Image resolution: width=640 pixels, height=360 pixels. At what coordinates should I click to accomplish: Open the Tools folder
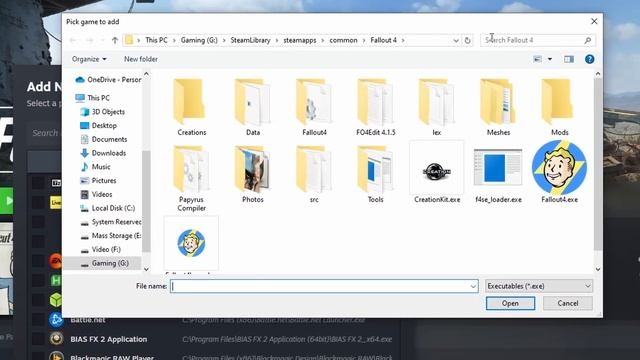[376, 174]
